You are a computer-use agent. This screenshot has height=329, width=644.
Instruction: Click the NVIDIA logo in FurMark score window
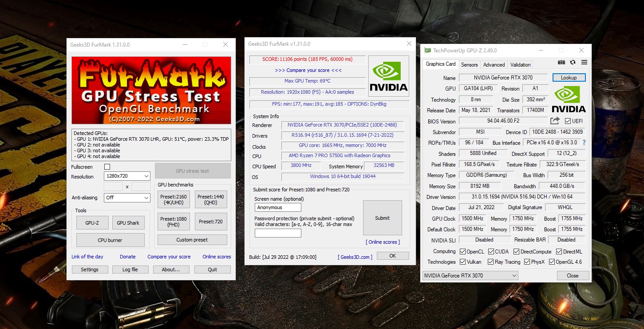tap(388, 76)
